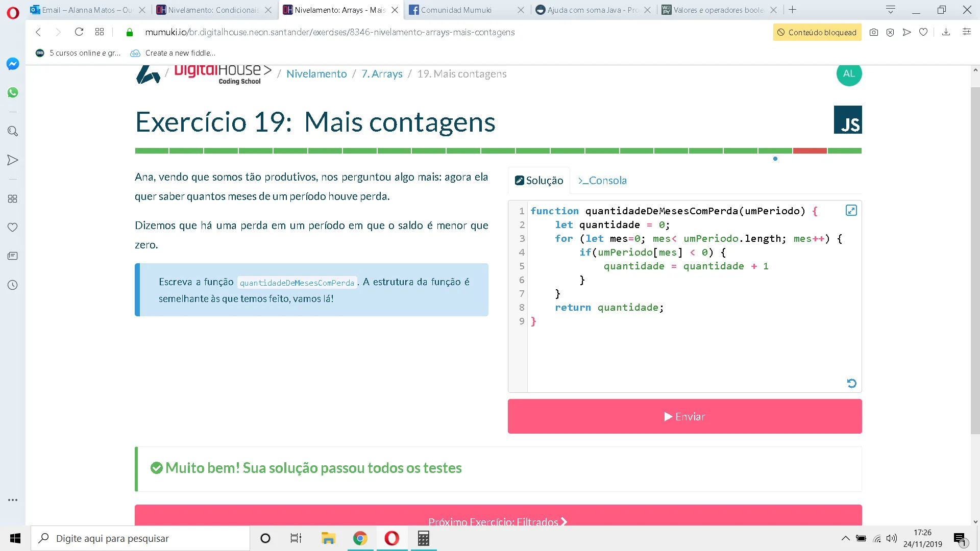Show hidden system tray icons
The image size is (980, 551).
pyautogui.click(x=846, y=538)
